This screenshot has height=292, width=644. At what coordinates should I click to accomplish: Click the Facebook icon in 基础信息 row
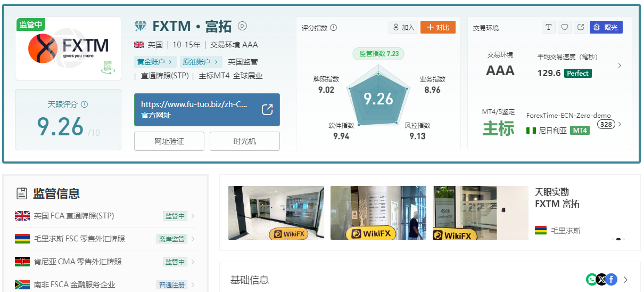tap(611, 279)
